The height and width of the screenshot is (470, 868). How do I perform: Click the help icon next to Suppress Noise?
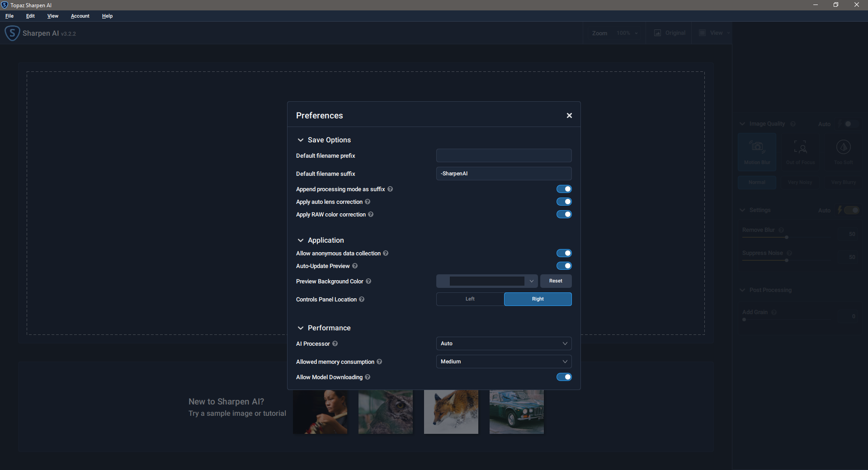pos(789,253)
